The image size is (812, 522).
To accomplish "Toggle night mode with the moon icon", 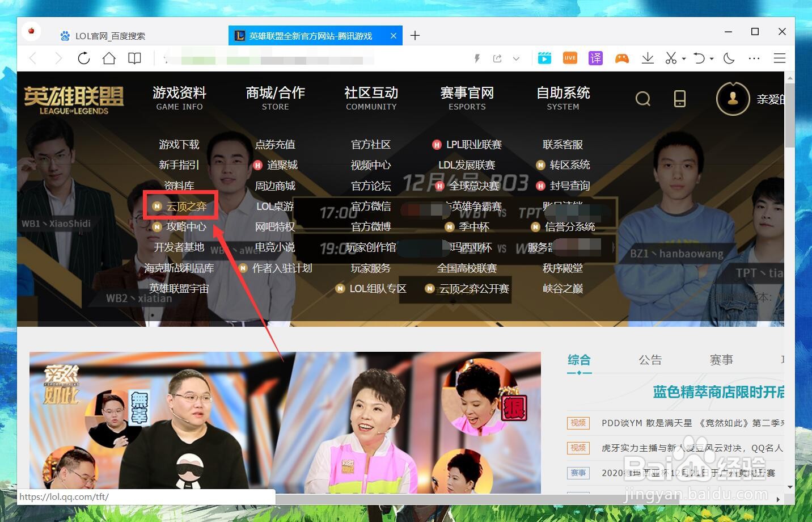I will point(729,57).
